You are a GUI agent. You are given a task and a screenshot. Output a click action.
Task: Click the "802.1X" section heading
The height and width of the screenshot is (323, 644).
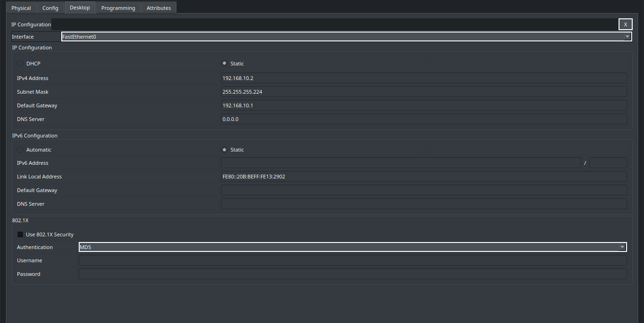click(20, 220)
